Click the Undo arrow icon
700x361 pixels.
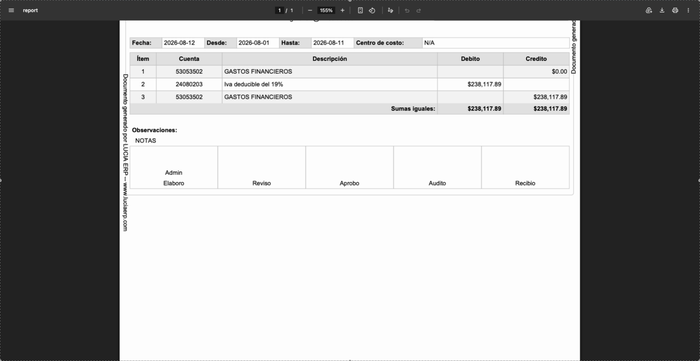[407, 10]
